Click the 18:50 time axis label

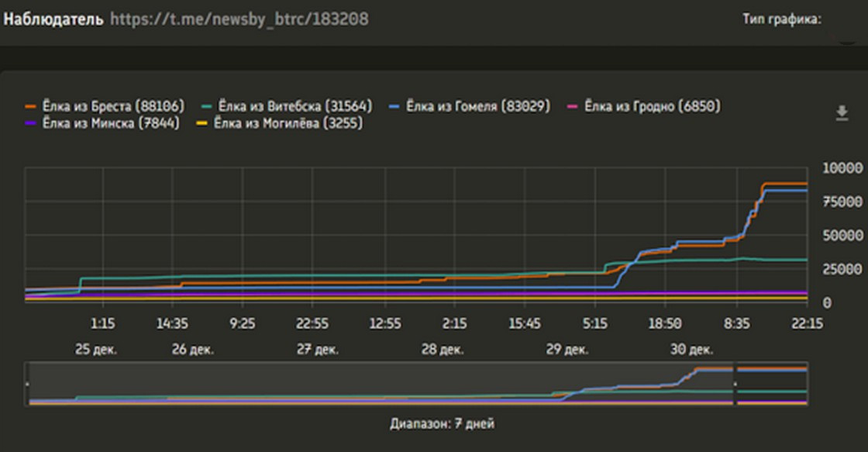coord(664,323)
